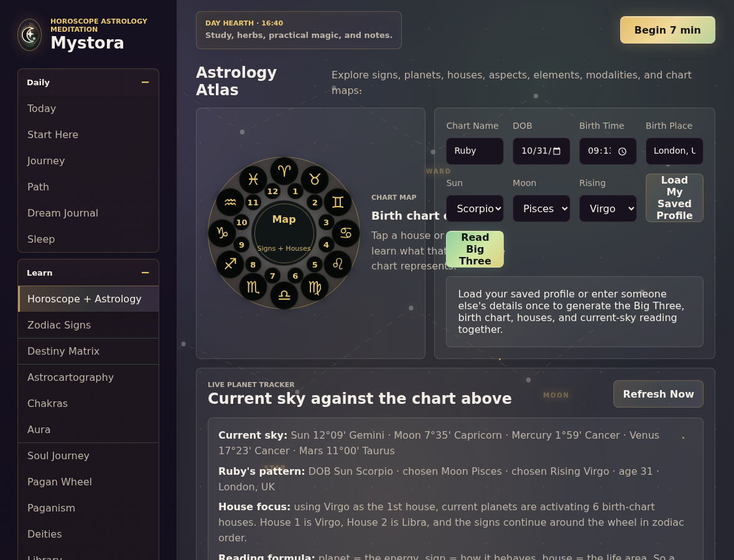Click Load My Saved Profile button
This screenshot has height=560, width=734.
click(x=674, y=198)
